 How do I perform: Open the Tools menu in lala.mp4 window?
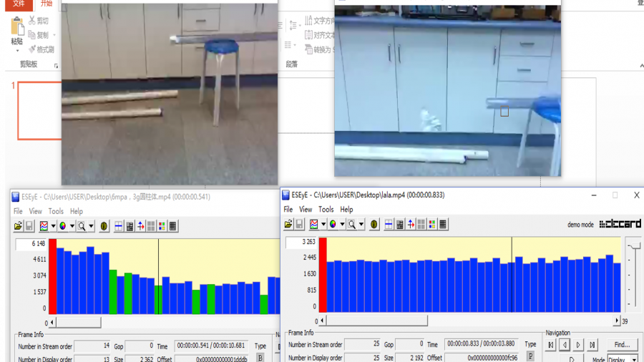pos(326,210)
